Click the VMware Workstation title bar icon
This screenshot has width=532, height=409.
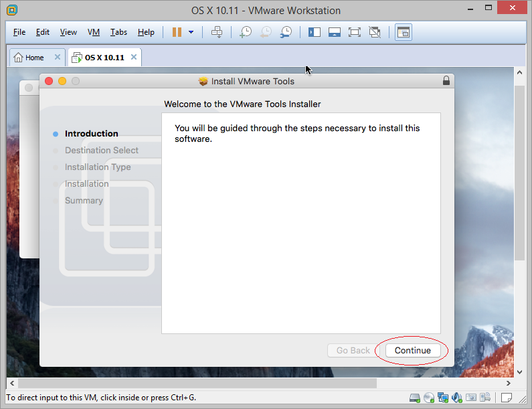(12, 10)
